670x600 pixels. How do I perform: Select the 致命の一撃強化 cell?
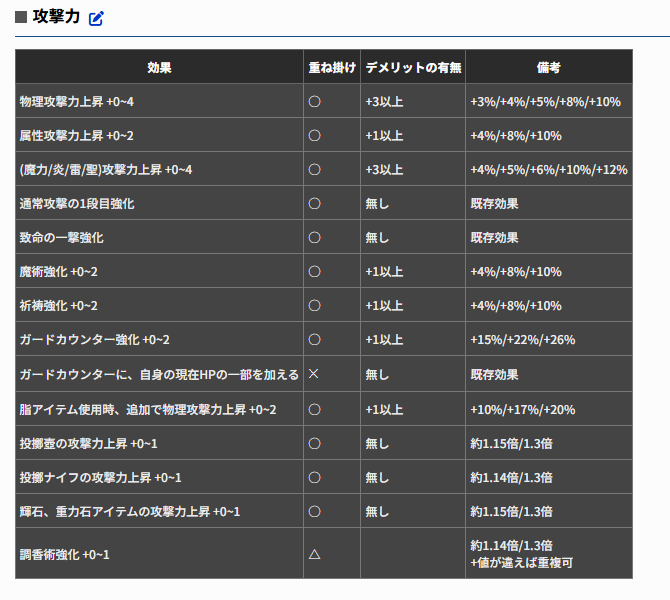click(x=159, y=238)
